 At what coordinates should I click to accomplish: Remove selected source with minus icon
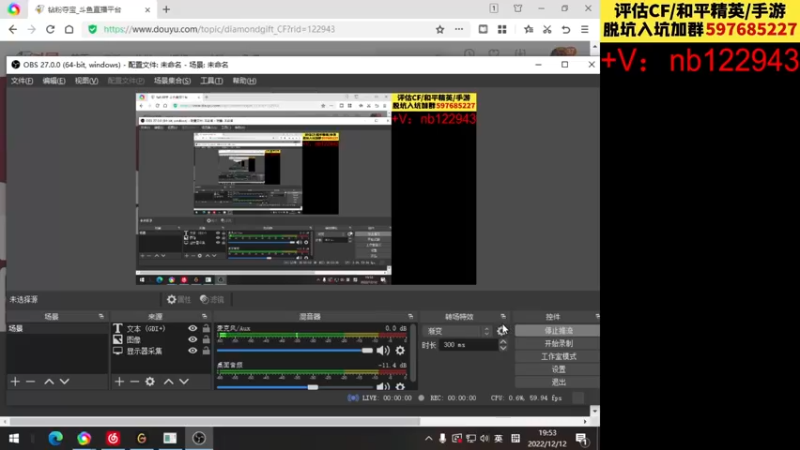(x=134, y=382)
